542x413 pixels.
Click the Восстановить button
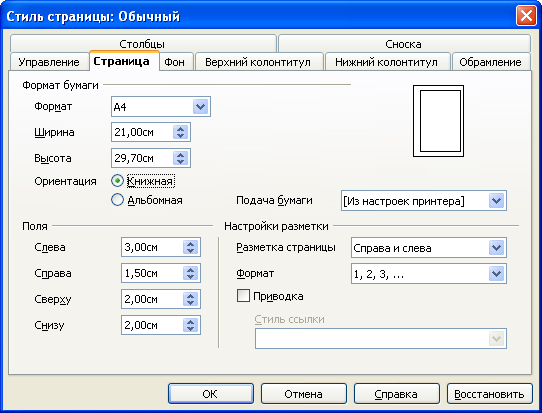pos(490,394)
